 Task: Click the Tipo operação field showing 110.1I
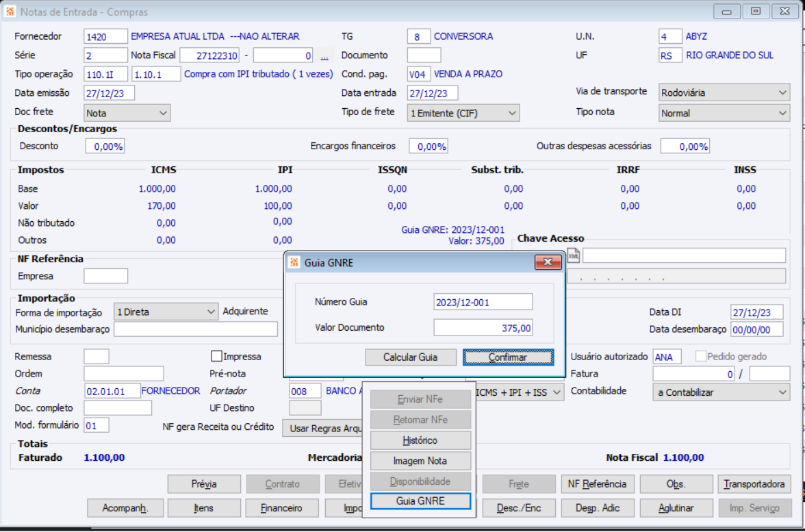coord(105,74)
